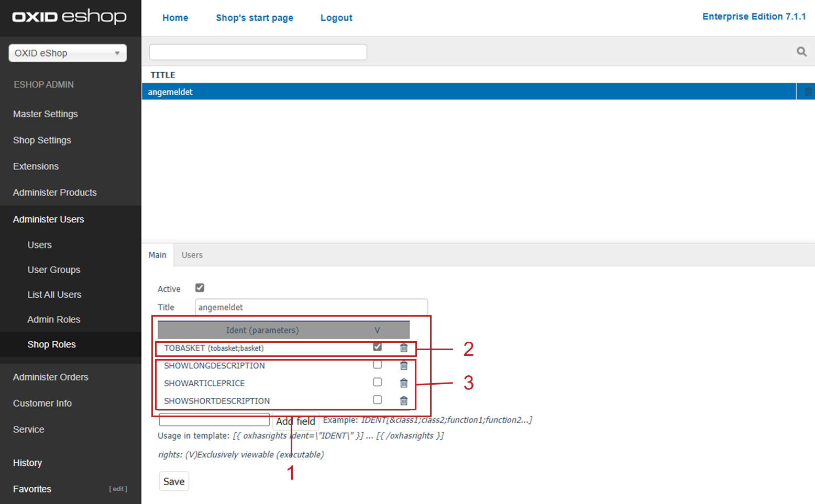
Task: Click the search magnifier icon
Action: click(801, 51)
